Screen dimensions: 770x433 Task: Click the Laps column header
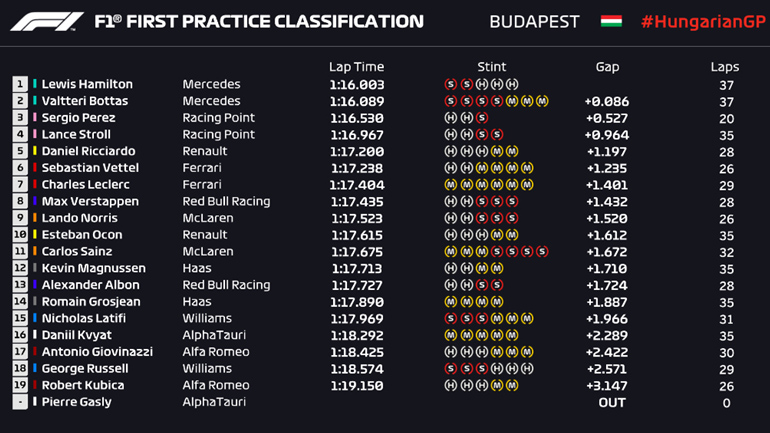725,67
